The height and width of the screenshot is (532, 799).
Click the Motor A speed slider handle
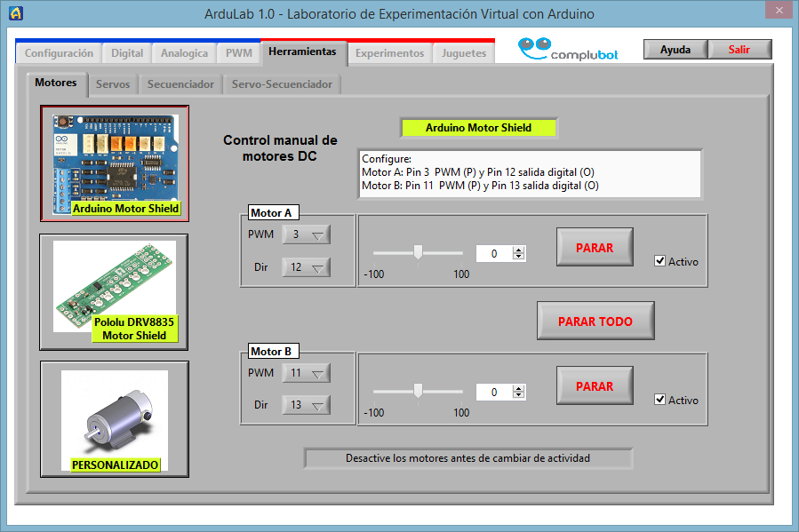[x=418, y=252]
